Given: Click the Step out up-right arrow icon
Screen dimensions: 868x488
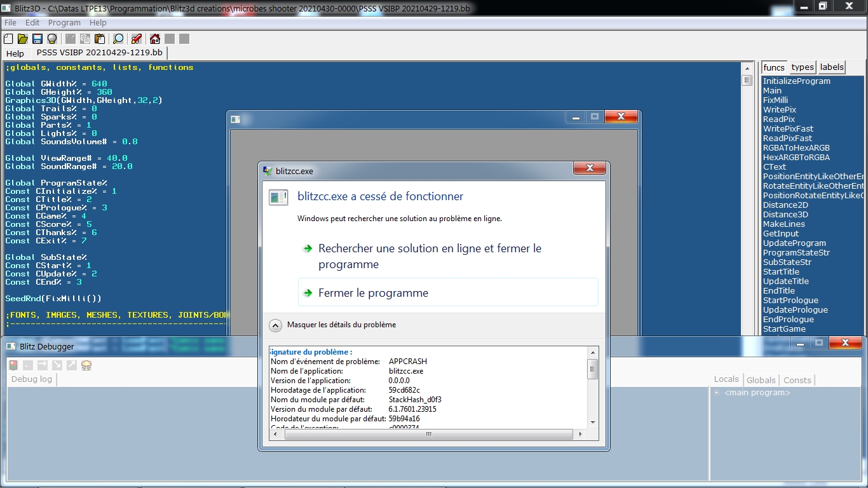Looking at the screenshot, I should 72,365.
